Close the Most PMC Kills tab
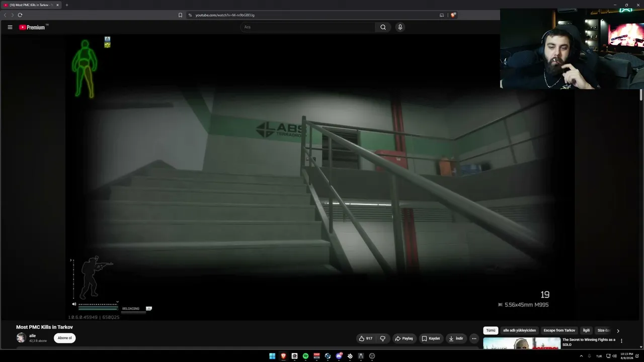 [57, 5]
